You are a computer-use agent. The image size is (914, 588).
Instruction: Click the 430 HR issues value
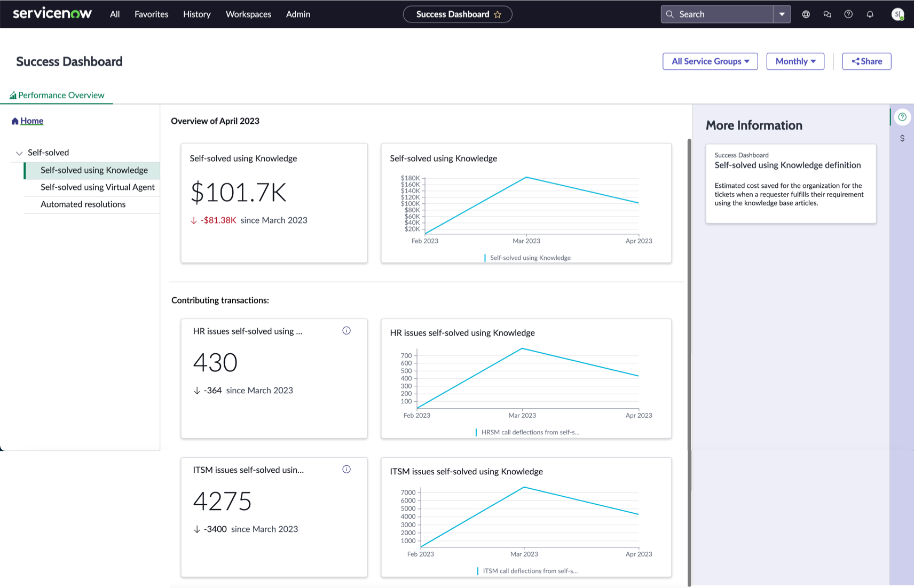(x=215, y=363)
